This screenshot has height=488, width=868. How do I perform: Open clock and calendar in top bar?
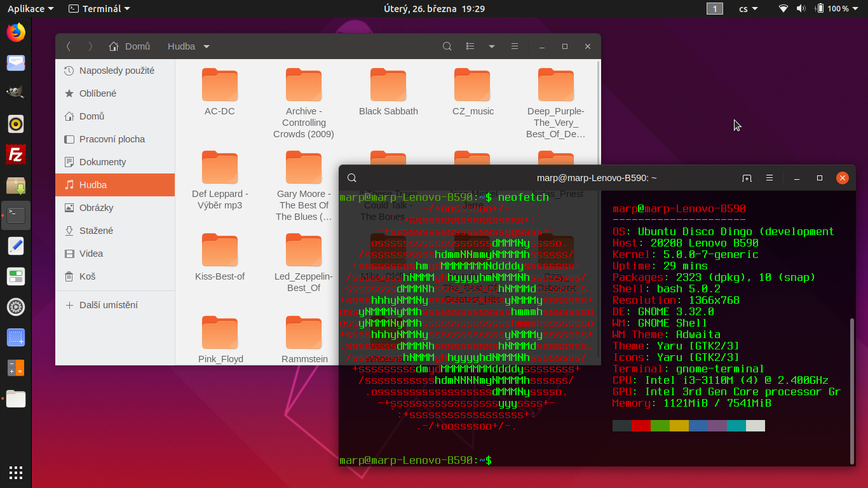(x=434, y=8)
